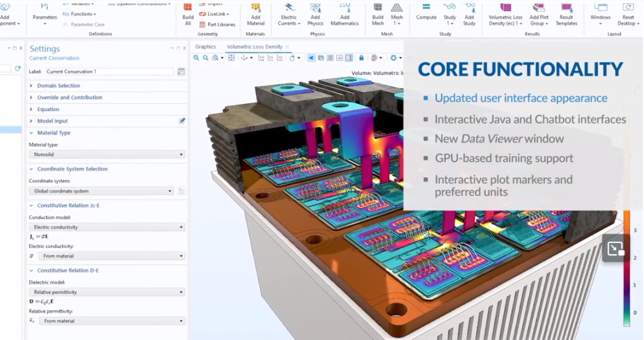Open Part Libraries in Geometry group
The image size is (644, 340).
click(x=217, y=24)
